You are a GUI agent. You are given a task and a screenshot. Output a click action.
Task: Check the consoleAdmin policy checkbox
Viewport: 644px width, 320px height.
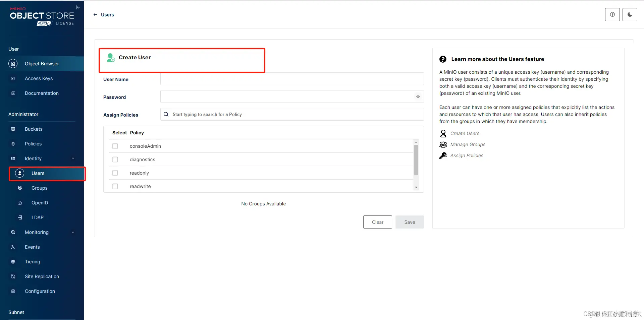pyautogui.click(x=115, y=146)
